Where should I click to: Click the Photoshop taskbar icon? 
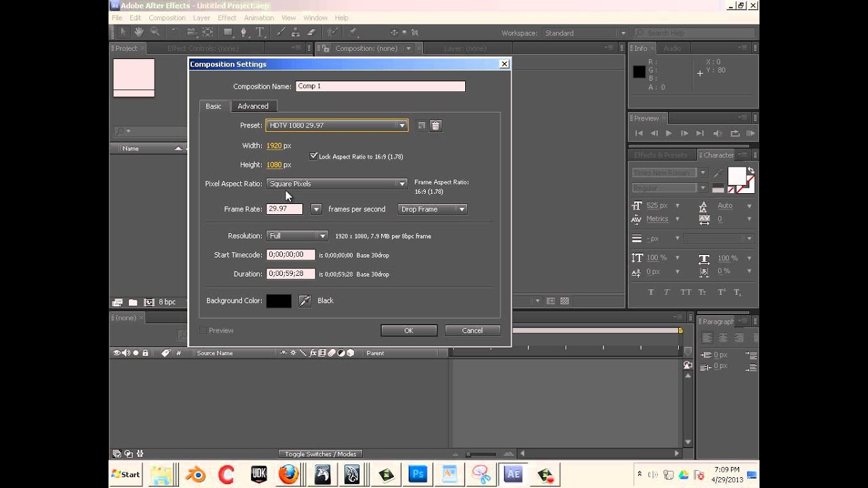[x=418, y=474]
